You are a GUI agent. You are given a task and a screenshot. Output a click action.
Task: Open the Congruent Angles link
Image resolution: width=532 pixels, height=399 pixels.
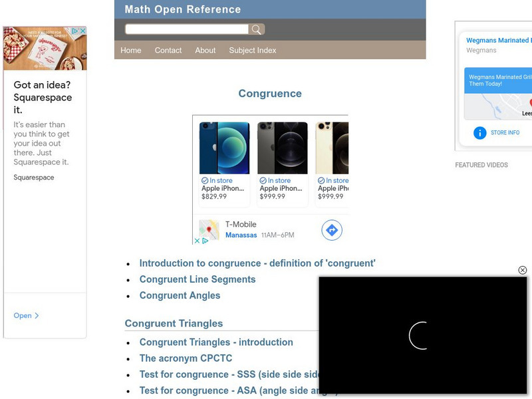tap(180, 295)
